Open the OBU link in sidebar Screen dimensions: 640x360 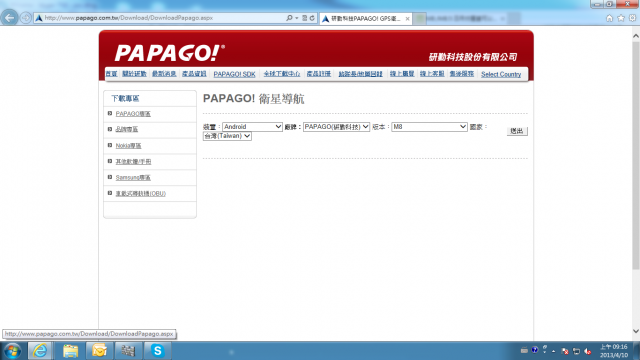140,193
